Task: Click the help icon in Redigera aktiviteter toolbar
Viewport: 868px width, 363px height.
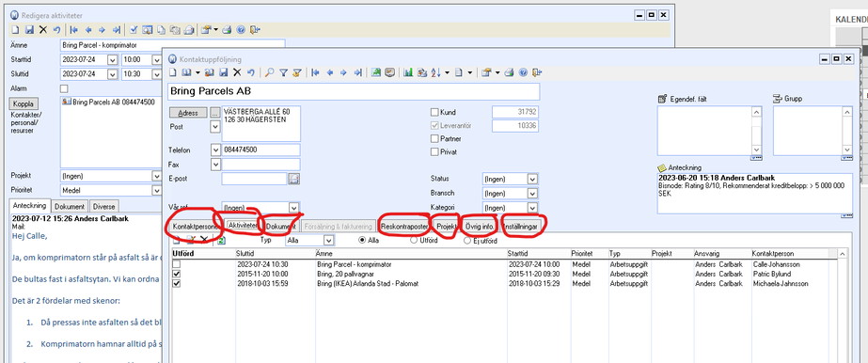Action: (240, 30)
